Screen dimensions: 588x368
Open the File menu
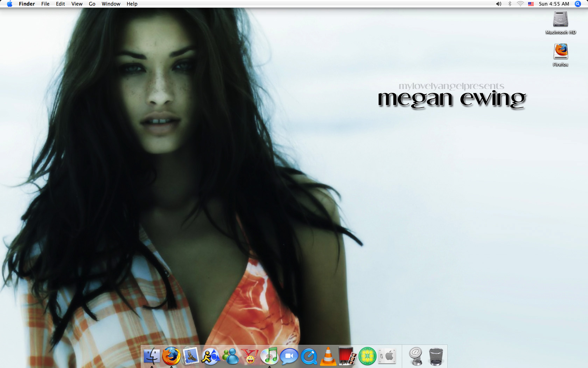coord(45,4)
